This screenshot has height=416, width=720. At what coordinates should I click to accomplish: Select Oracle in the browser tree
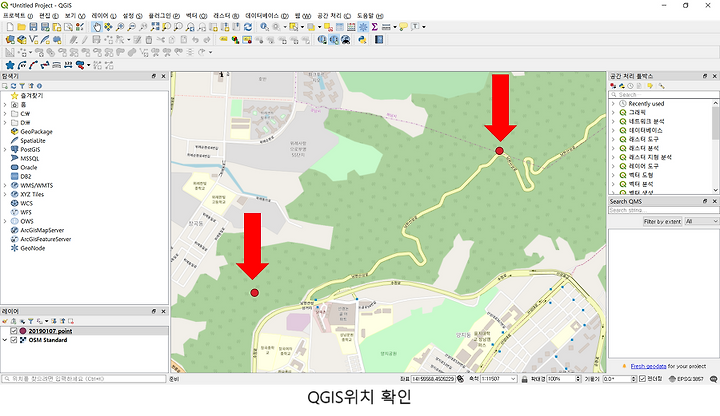point(28,168)
